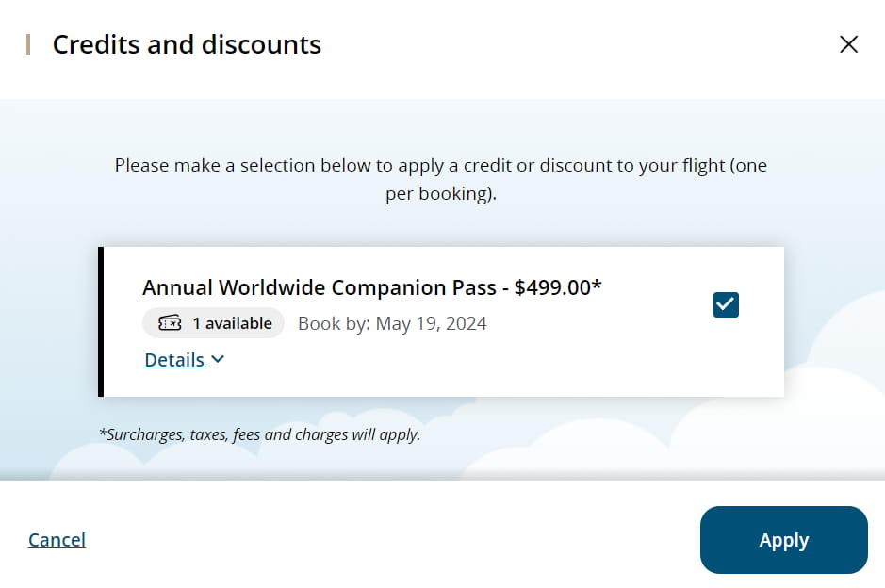Viewport: 885px width, 588px height.
Task: Click the "Please make a selection below" text
Action: (236, 166)
